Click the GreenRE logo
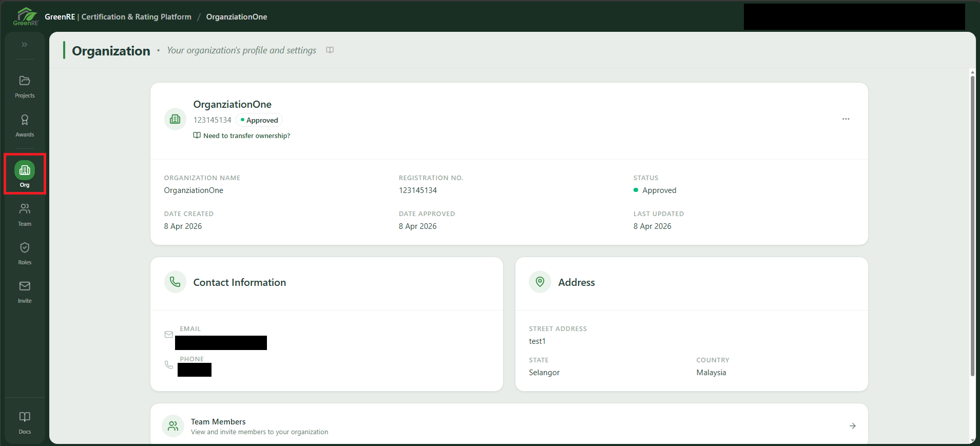 click(x=26, y=16)
